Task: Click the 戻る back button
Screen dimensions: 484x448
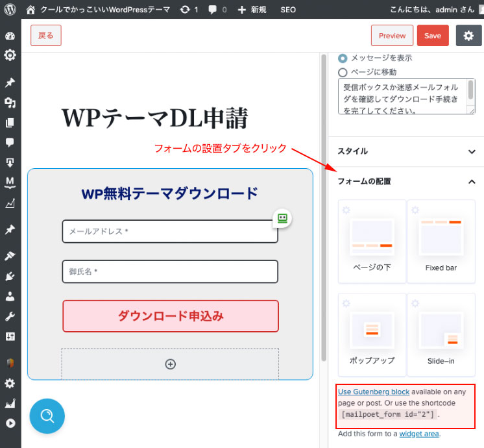Action: [x=46, y=36]
